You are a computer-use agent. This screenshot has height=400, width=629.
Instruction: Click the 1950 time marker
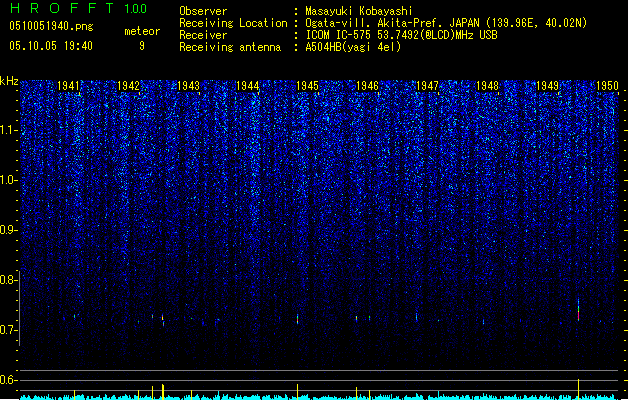[607, 86]
